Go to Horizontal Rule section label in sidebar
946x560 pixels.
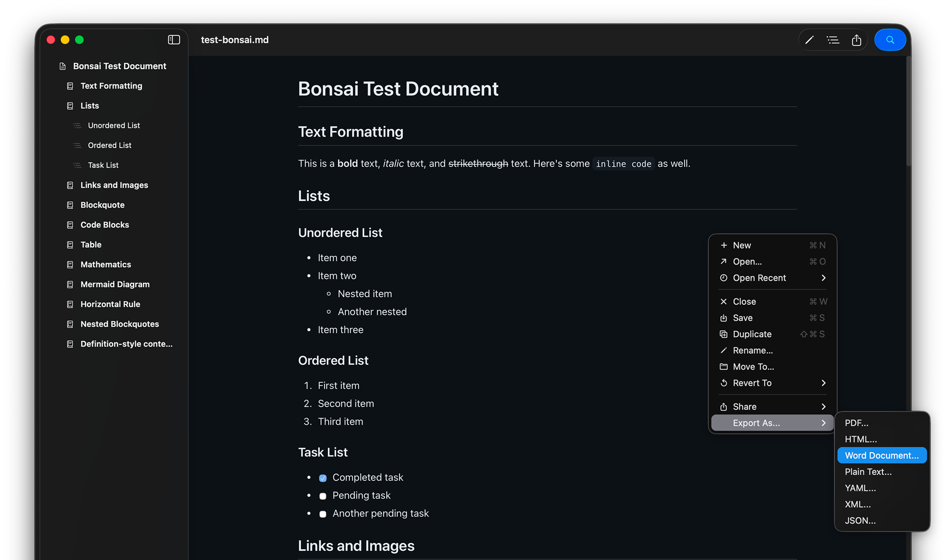click(110, 304)
